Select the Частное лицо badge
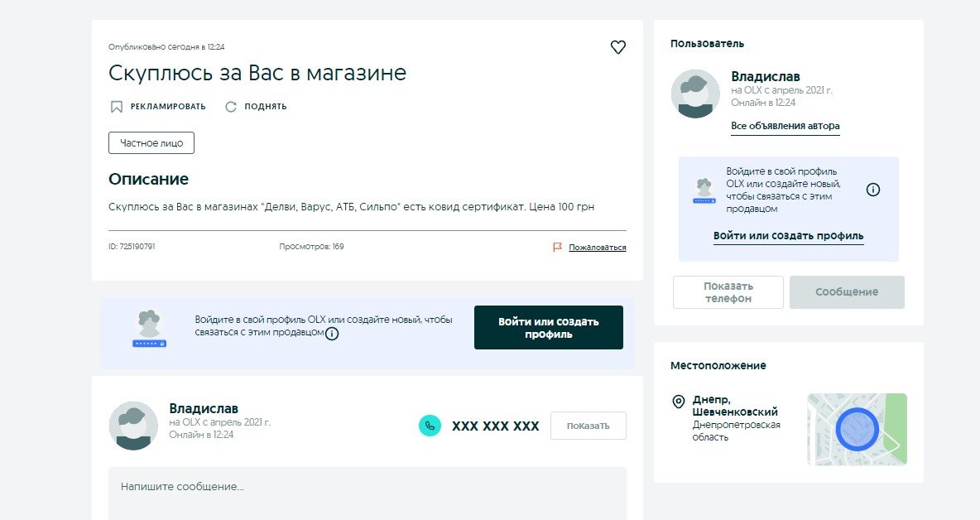Viewport: 980px width, 520px height. click(151, 142)
